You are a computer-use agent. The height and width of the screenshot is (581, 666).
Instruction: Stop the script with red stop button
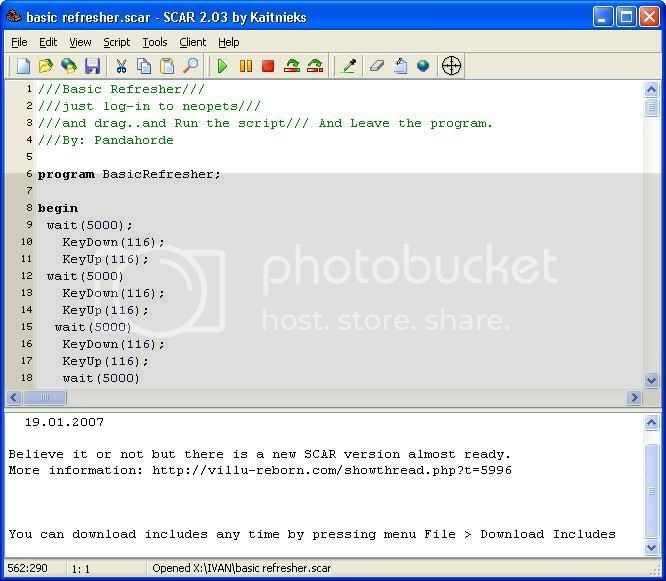click(268, 67)
